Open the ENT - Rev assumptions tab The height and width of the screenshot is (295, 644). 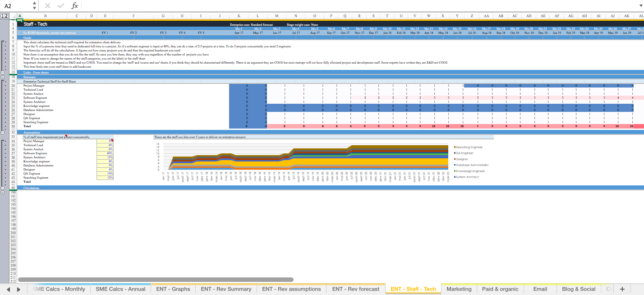(x=291, y=289)
